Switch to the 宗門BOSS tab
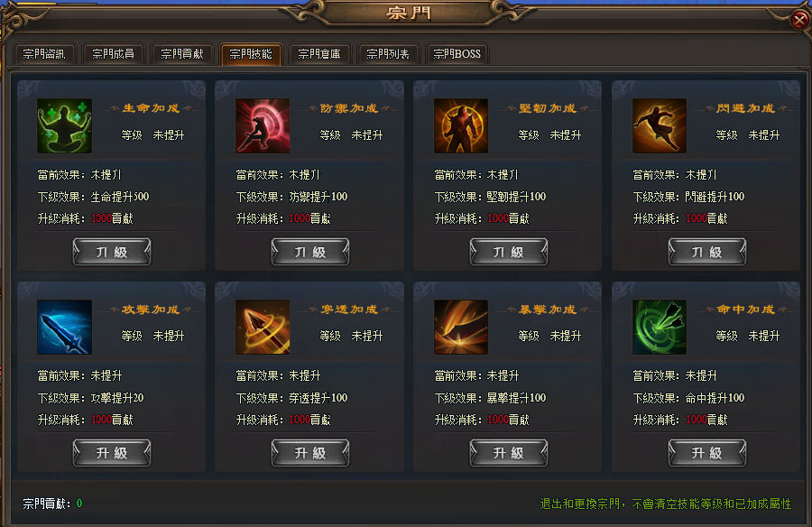Image resolution: width=812 pixels, height=527 pixels. pyautogui.click(x=457, y=54)
